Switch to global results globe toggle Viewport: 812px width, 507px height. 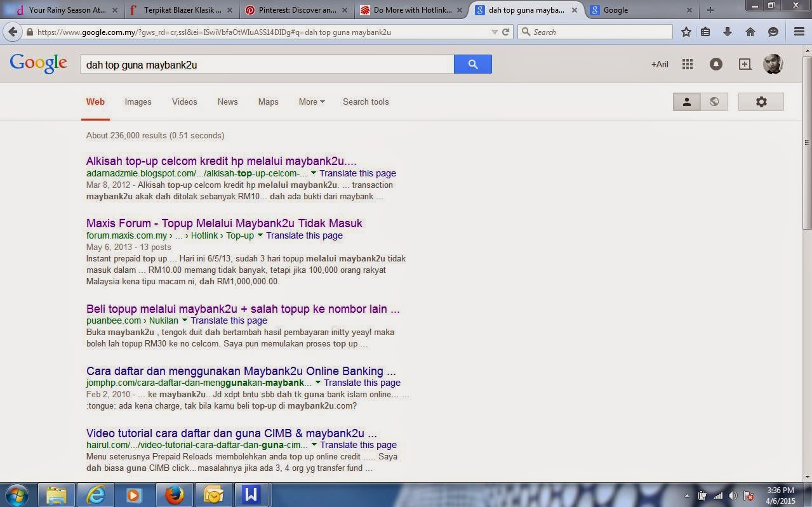click(714, 102)
